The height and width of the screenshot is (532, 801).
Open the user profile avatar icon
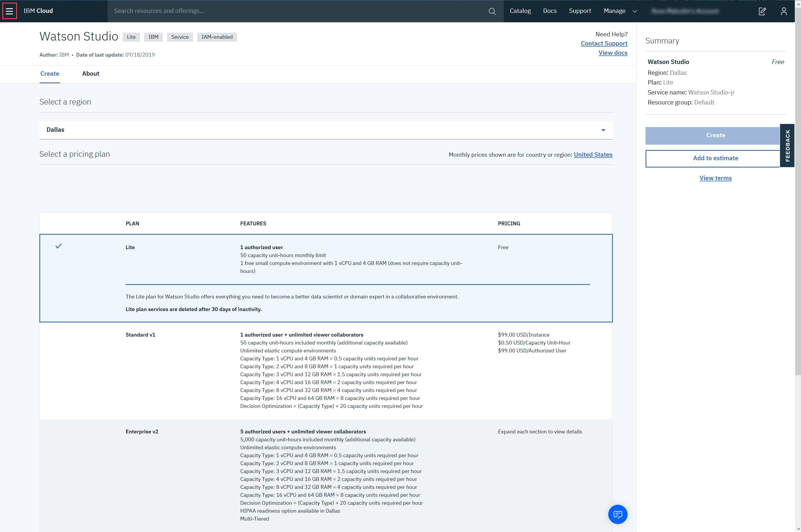tap(784, 11)
